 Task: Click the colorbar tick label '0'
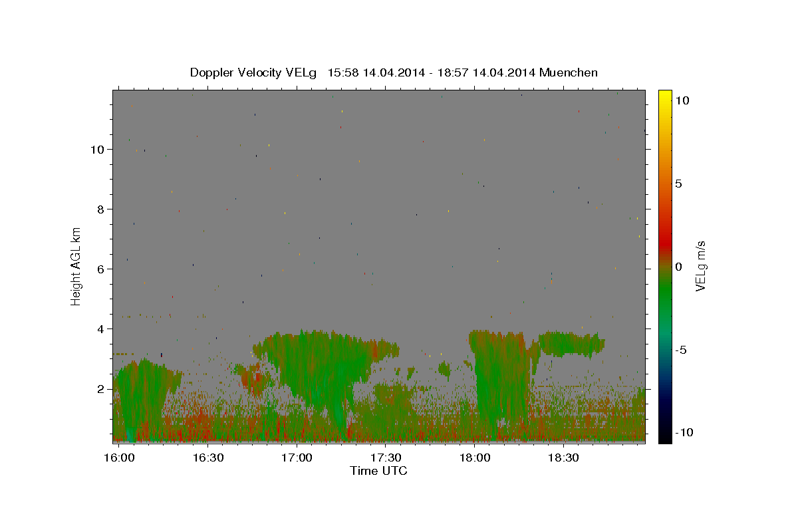678,267
